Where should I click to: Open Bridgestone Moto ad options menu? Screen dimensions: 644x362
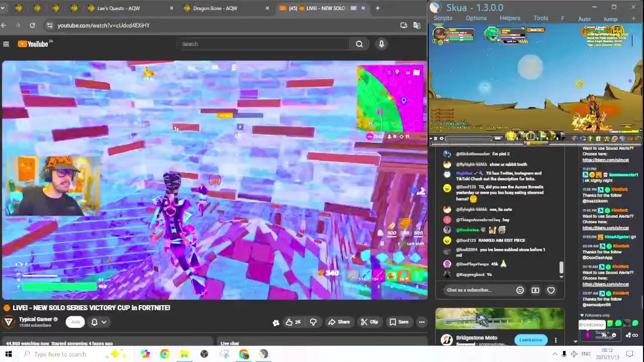click(x=555, y=340)
